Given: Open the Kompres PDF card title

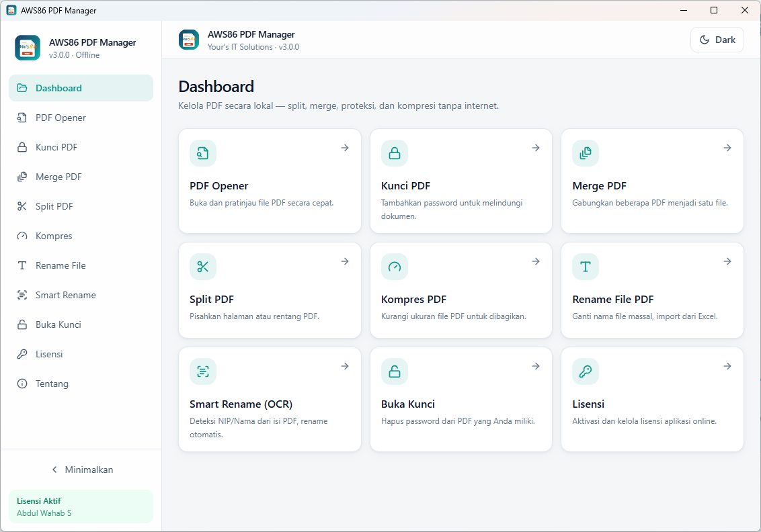Looking at the screenshot, I should (413, 299).
